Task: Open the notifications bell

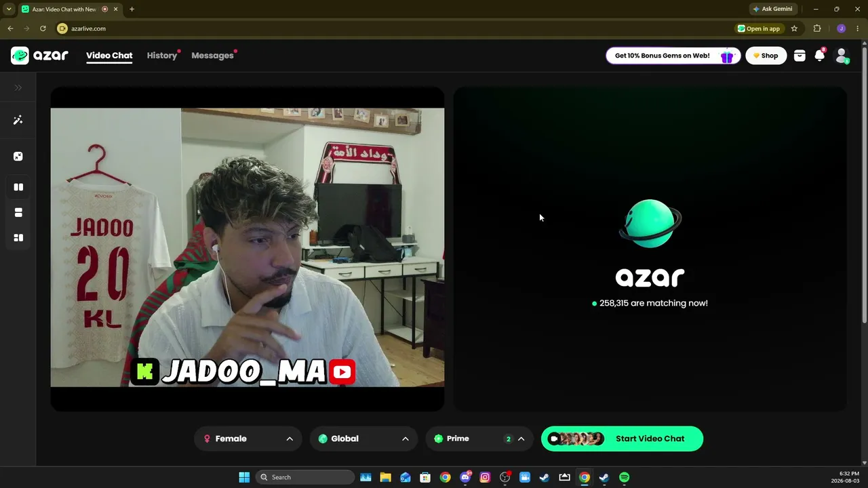Action: coord(820,56)
